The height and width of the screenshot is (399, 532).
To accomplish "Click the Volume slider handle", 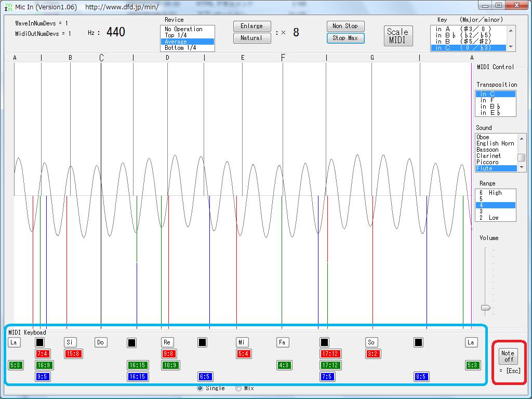I will (486, 308).
